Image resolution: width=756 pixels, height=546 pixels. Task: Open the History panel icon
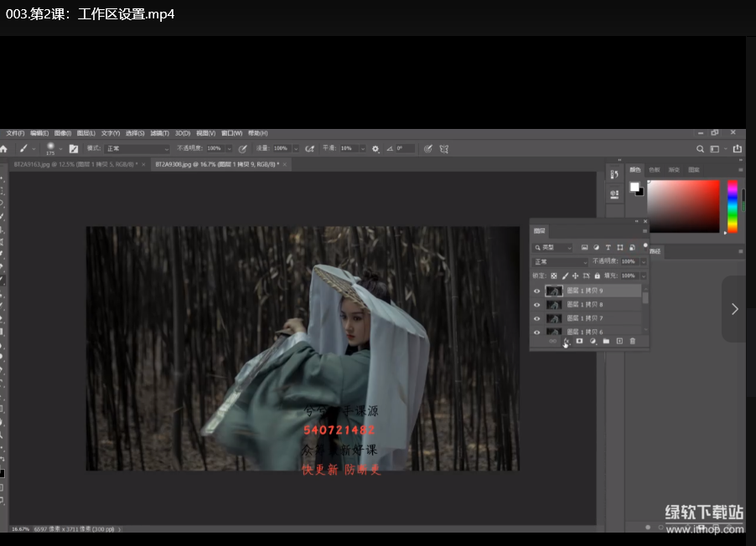(x=614, y=174)
